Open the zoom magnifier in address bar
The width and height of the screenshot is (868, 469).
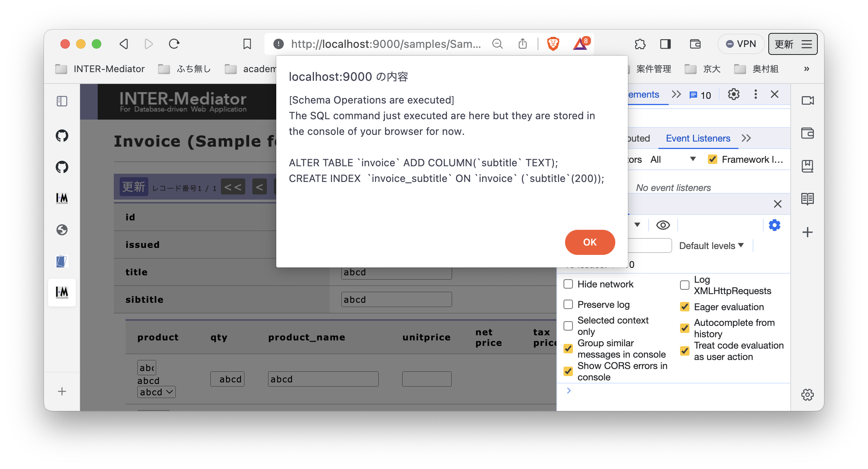tap(498, 44)
